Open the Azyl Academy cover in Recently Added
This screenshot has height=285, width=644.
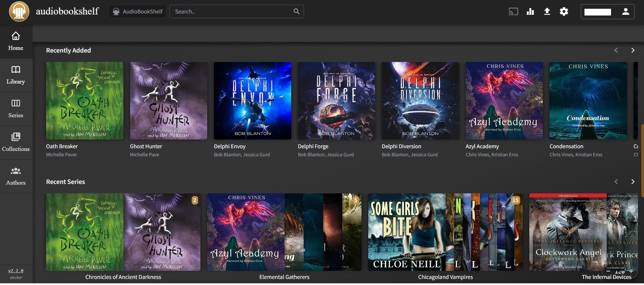click(504, 101)
